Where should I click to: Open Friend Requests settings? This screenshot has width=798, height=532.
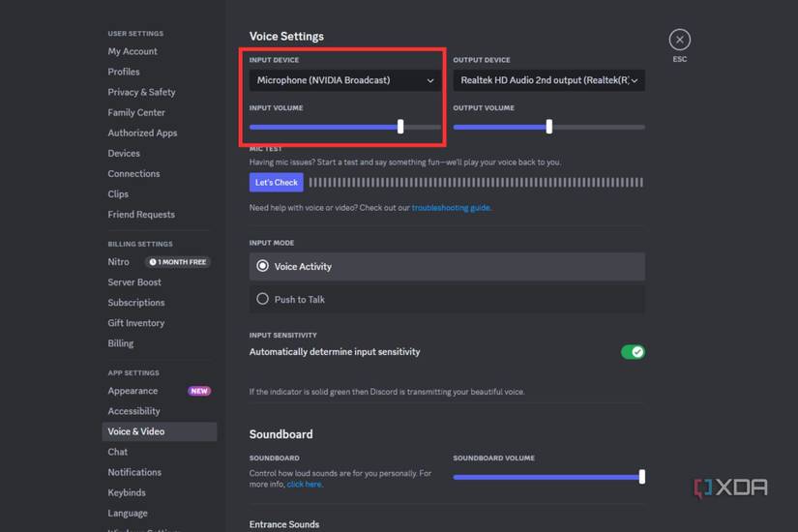[x=141, y=215]
